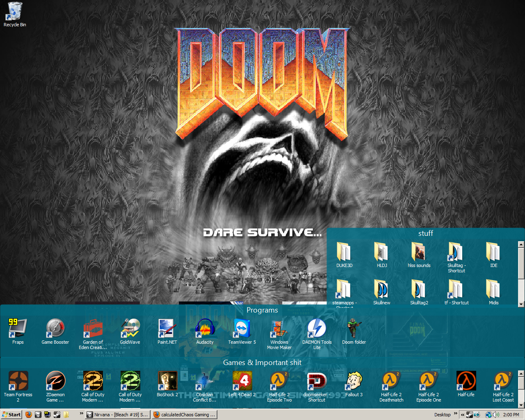Expand hidden system tray icons arrow

(x=463, y=415)
